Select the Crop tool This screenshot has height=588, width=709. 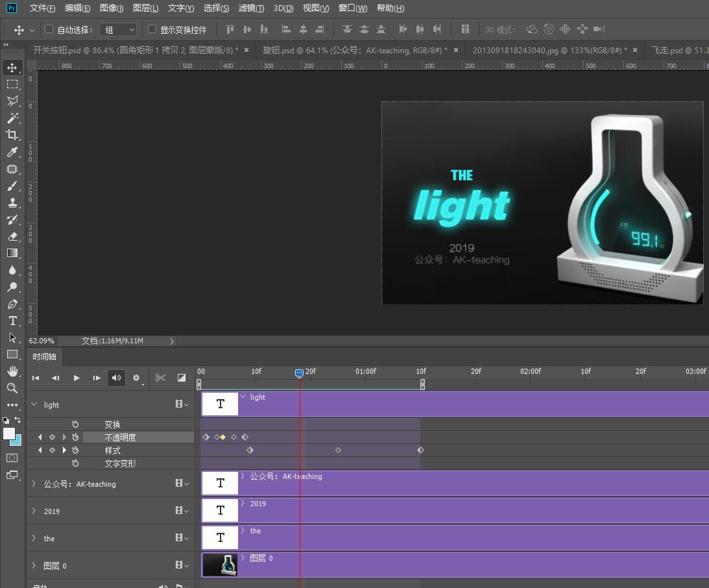pos(12,135)
